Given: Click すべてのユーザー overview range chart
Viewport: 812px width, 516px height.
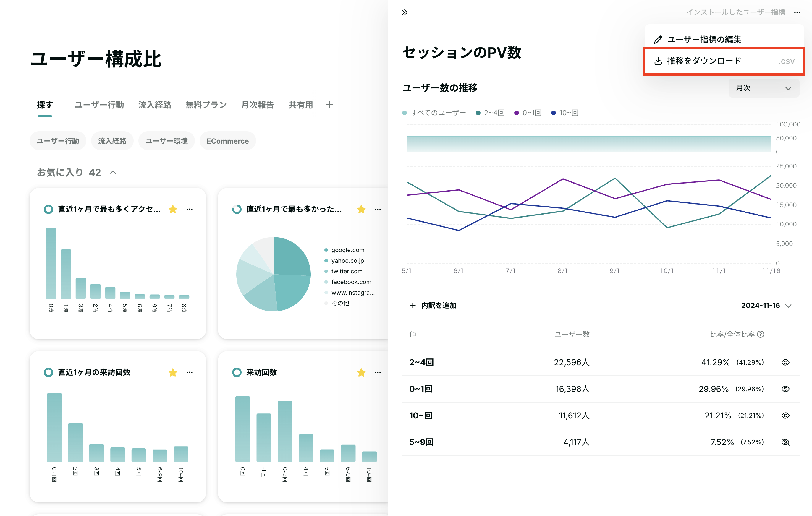Looking at the screenshot, I should click(x=589, y=138).
